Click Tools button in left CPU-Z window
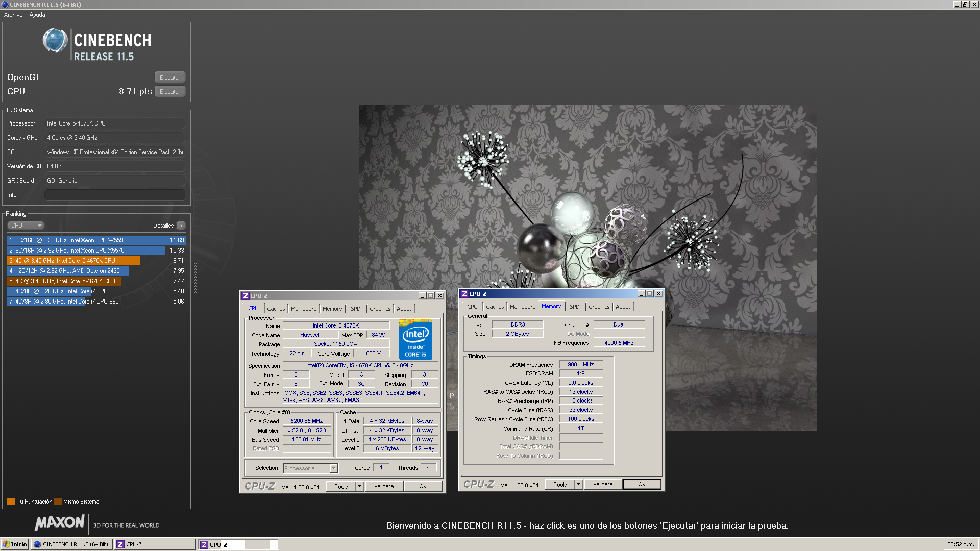Viewport: 980px width, 551px height. point(341,487)
